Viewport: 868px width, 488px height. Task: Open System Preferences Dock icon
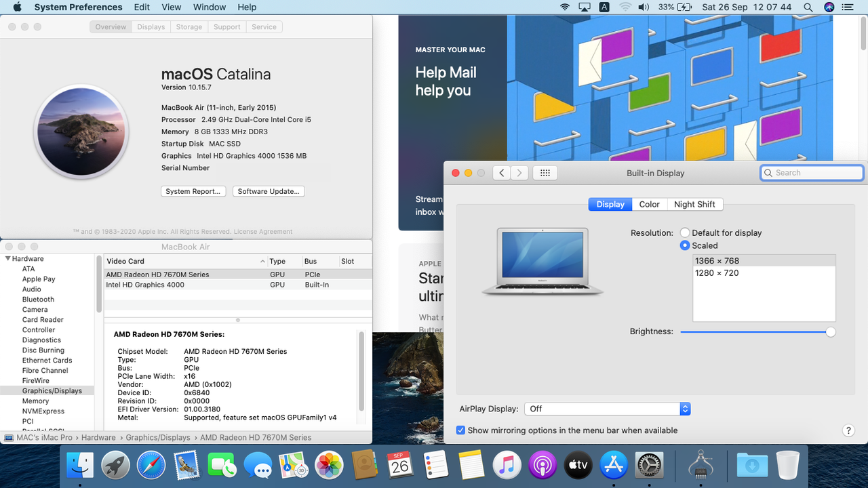[650, 465]
